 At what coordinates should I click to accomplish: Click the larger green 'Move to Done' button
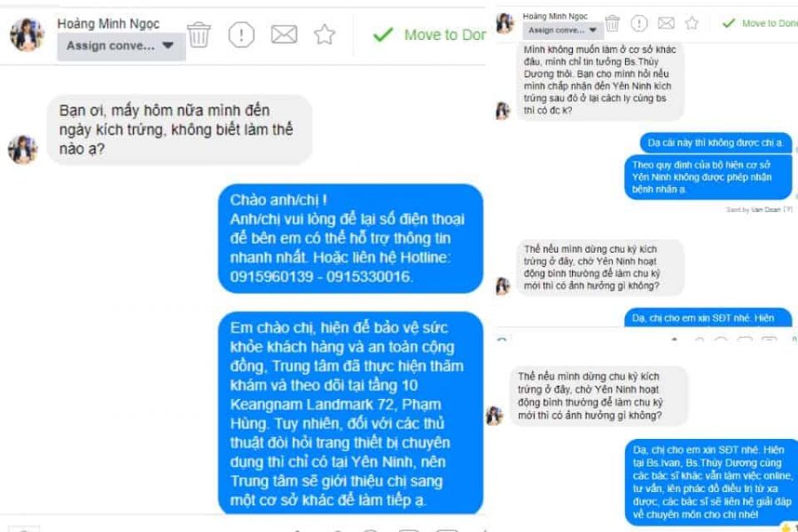coord(429,35)
